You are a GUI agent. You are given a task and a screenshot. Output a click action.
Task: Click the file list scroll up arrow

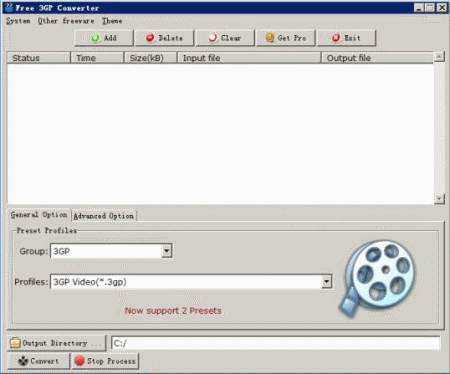coord(439,57)
